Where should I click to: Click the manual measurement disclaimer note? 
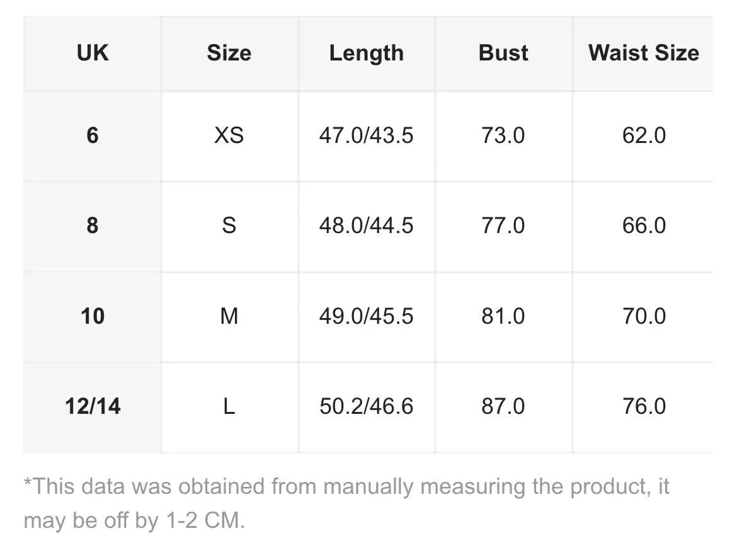[346, 503]
